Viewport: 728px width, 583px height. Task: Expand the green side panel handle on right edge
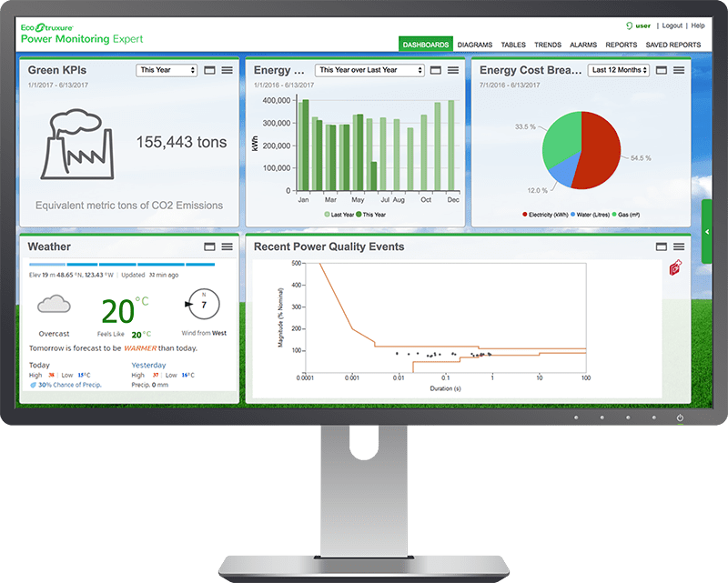[707, 232]
